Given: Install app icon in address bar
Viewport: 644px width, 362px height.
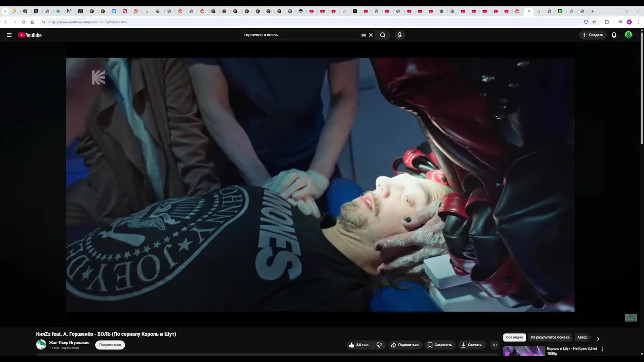Looking at the screenshot, I should click(x=586, y=22).
